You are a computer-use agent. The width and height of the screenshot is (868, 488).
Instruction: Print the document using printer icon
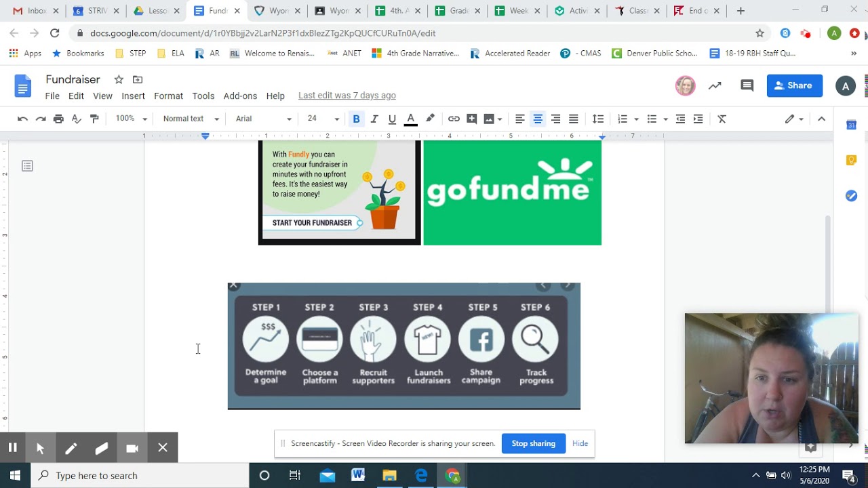[x=58, y=119]
